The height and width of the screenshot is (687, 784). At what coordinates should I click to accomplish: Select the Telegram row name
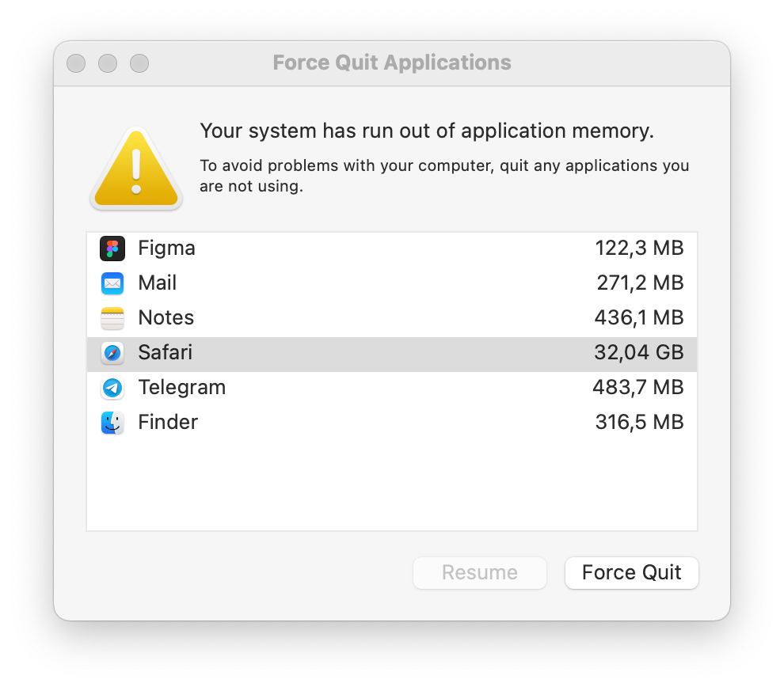182,388
